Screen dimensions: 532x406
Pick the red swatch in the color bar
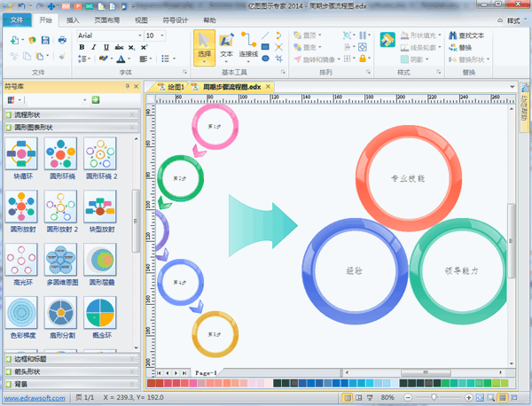tap(151, 384)
